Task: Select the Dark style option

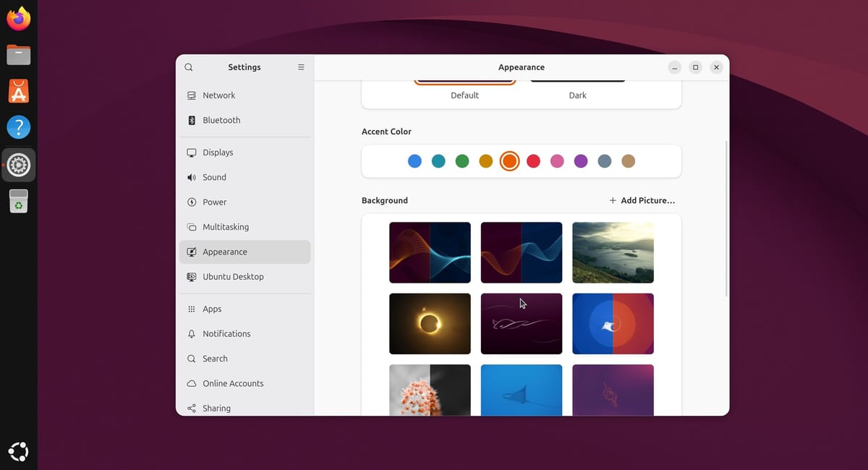Action: point(578,90)
